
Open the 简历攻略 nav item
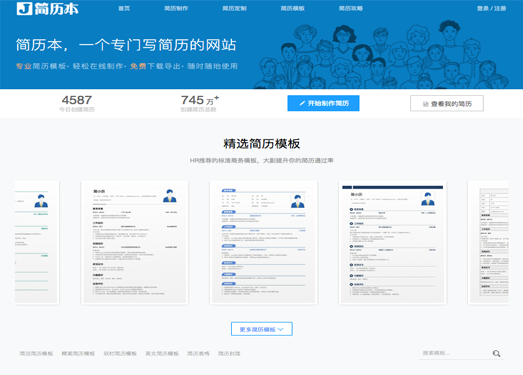[x=351, y=8]
